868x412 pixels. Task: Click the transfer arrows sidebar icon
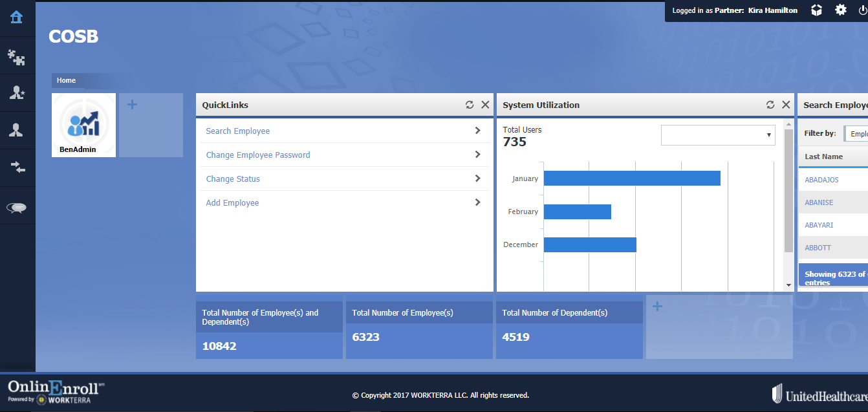click(x=17, y=168)
